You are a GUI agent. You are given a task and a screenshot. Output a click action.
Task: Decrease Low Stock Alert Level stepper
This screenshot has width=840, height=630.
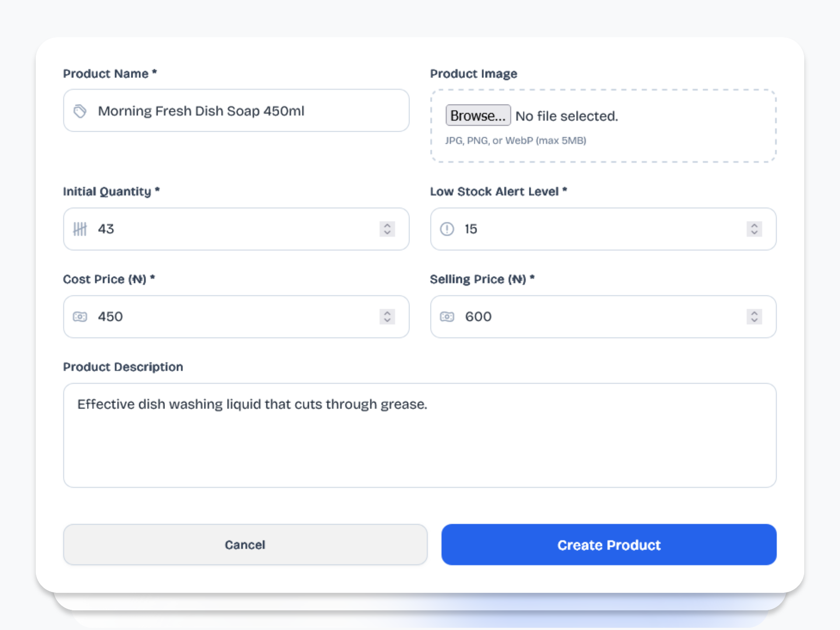pyautogui.click(x=754, y=233)
